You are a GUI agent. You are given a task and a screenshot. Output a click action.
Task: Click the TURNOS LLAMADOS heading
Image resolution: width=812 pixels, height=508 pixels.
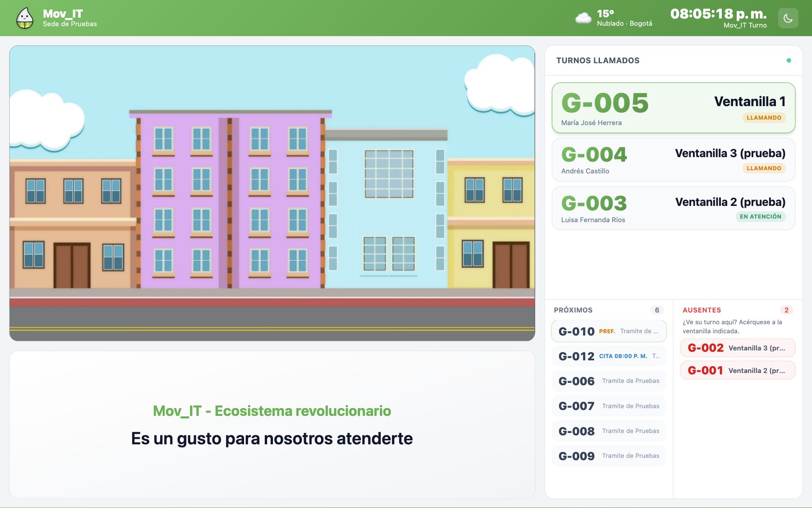[598, 61]
